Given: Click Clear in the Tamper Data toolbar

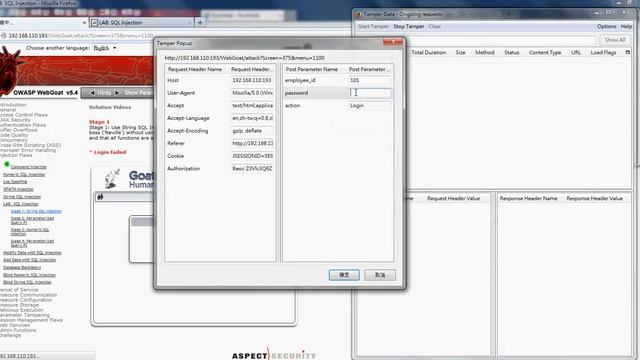Looking at the screenshot, I should tap(435, 26).
